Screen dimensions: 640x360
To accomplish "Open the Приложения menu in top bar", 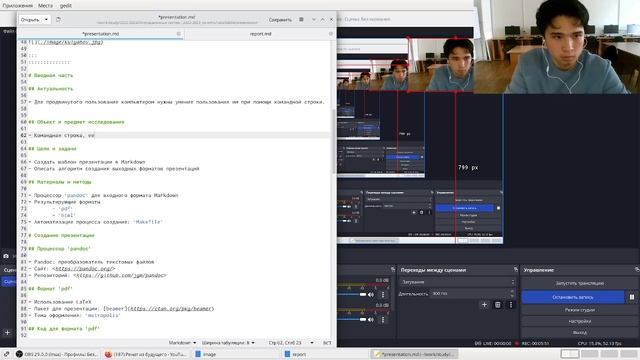I will click(17, 6).
